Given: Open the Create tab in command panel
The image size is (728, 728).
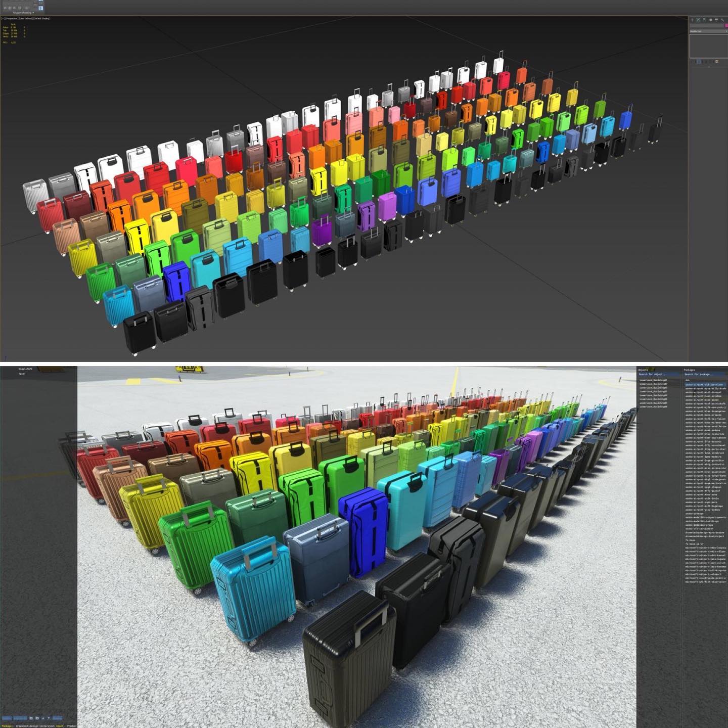Looking at the screenshot, I should tap(692, 20).
